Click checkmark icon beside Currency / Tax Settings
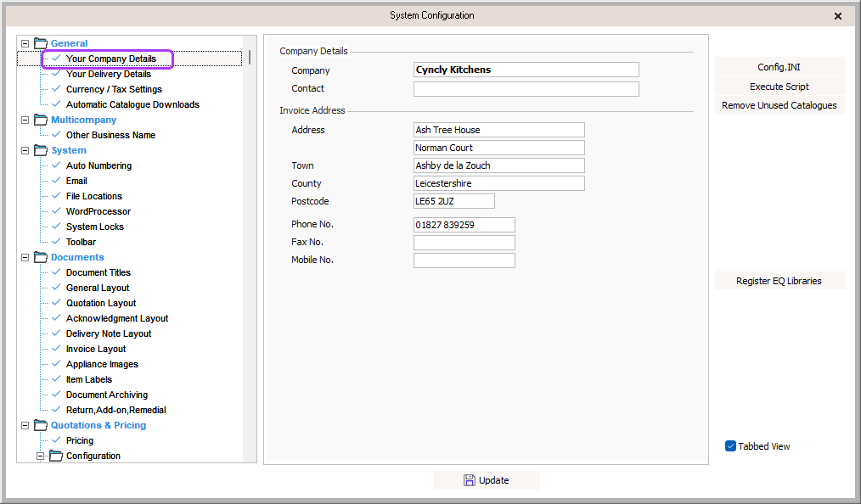This screenshot has height=504, width=861. coord(56,89)
